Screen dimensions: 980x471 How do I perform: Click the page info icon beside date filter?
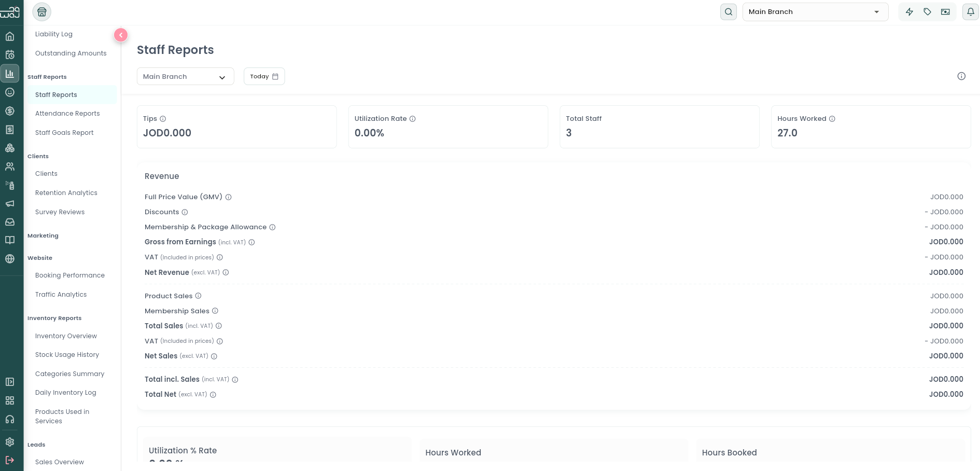pyautogui.click(x=961, y=76)
